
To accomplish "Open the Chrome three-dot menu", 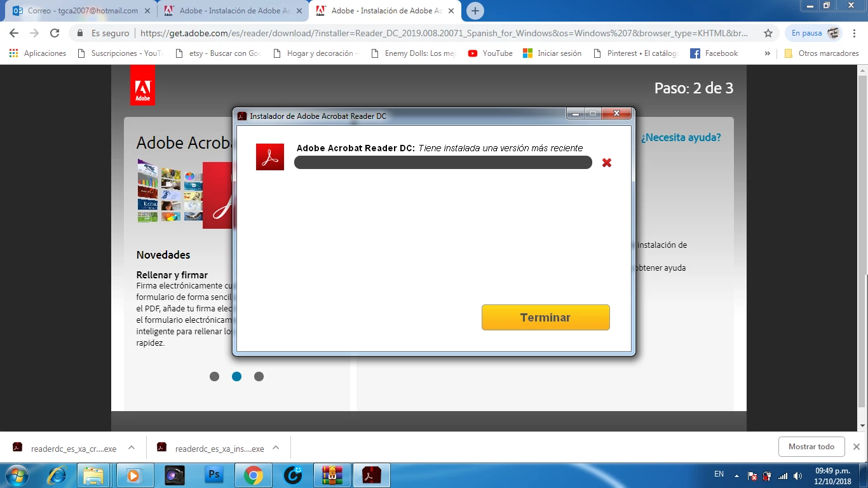I will (x=856, y=33).
